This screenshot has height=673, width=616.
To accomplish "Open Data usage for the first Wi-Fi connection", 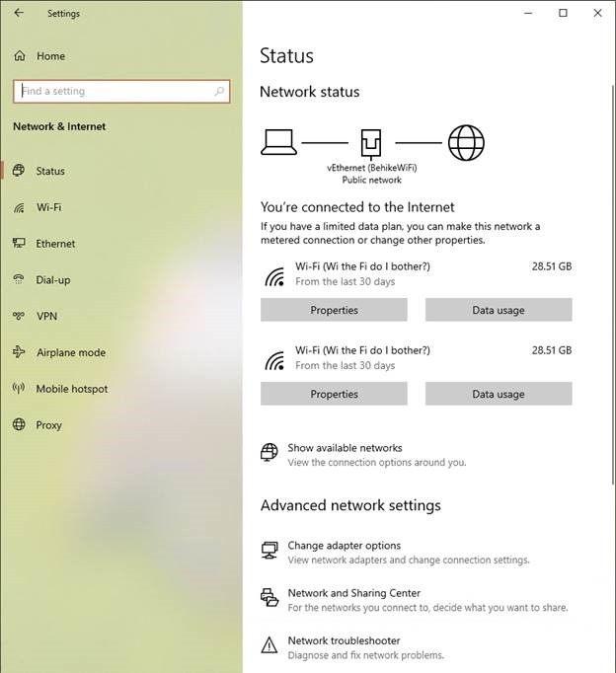I will [x=498, y=310].
